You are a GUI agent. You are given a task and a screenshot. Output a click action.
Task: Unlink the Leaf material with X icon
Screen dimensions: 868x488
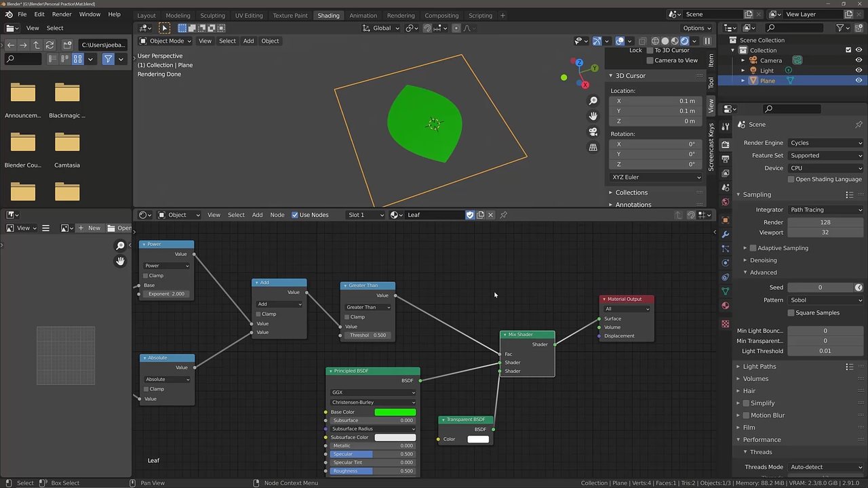[x=491, y=215]
